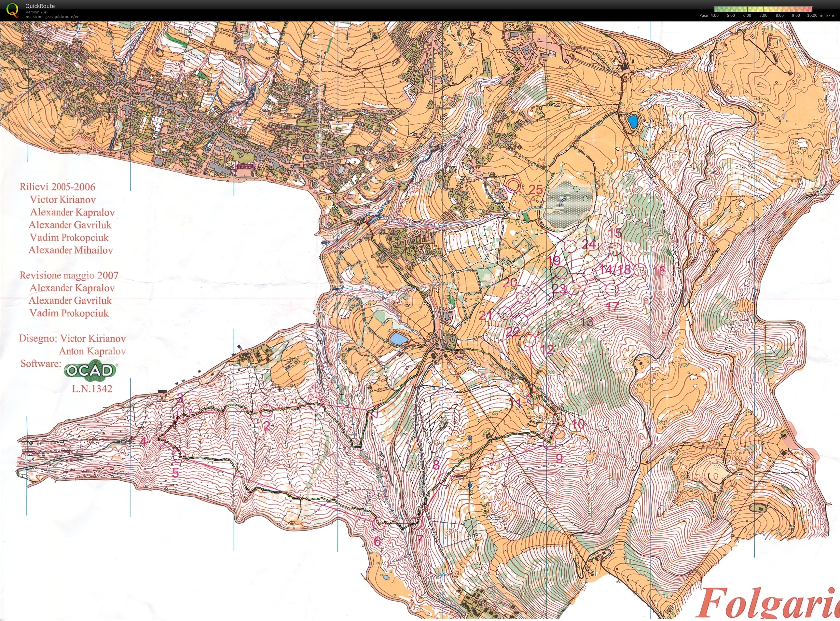The width and height of the screenshot is (840, 621).
Task: Click the "Rilievi 2005-2006" heading
Action: 58,187
